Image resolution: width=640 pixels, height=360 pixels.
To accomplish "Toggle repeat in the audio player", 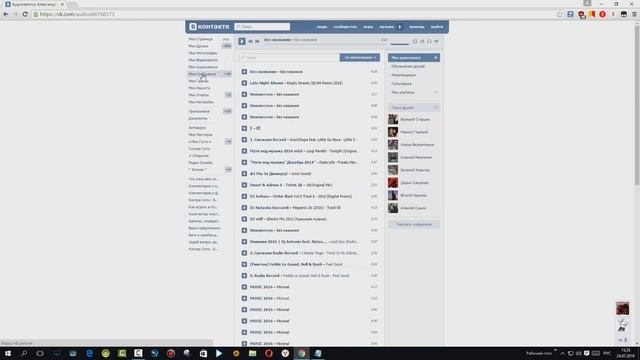I will 415,41.
